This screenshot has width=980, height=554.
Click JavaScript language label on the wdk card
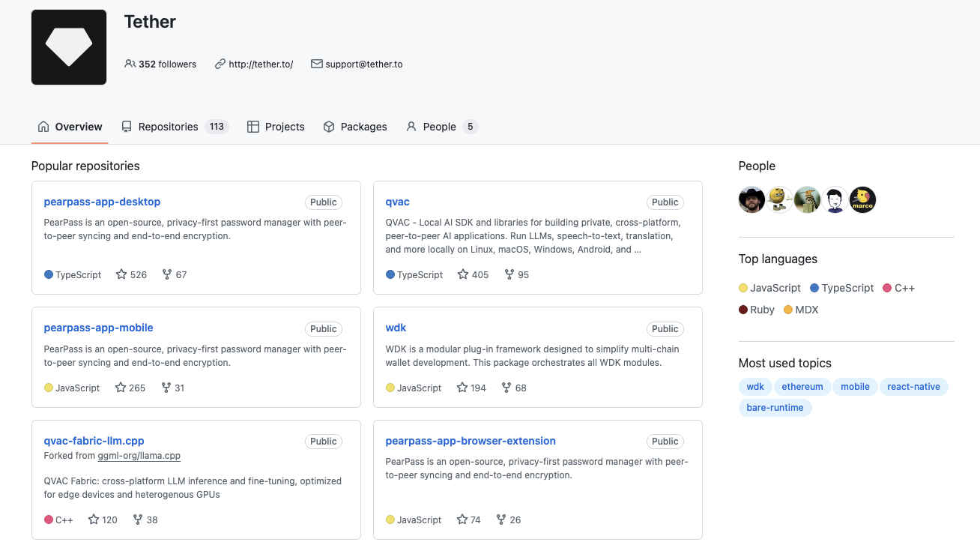[420, 388]
